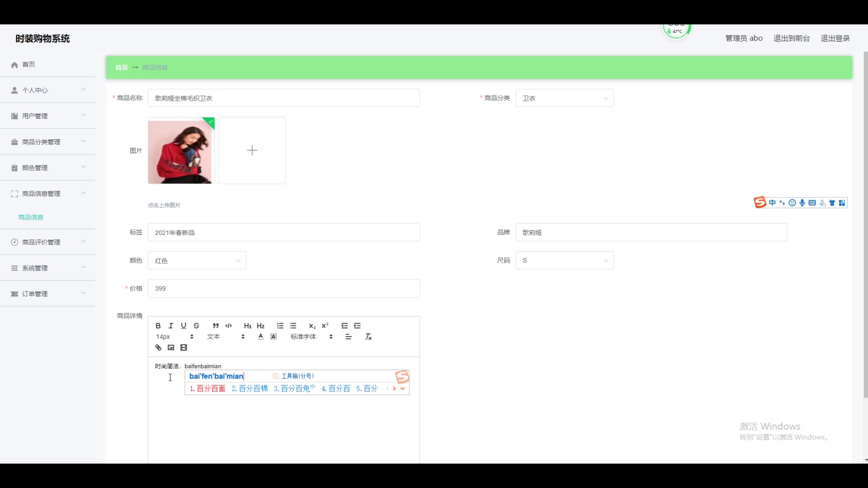The height and width of the screenshot is (488, 868).
Task: Toggle underline formatting in the editor
Action: [184, 326]
